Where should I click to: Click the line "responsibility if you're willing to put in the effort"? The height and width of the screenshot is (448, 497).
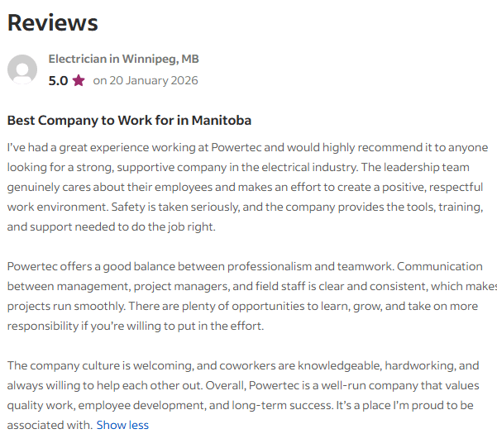[x=136, y=326]
